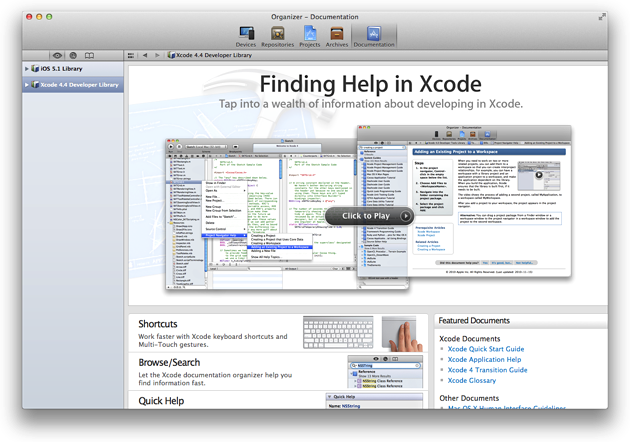Click the Organizer screenshot in the video preview
630x442 pixels.
464,201
